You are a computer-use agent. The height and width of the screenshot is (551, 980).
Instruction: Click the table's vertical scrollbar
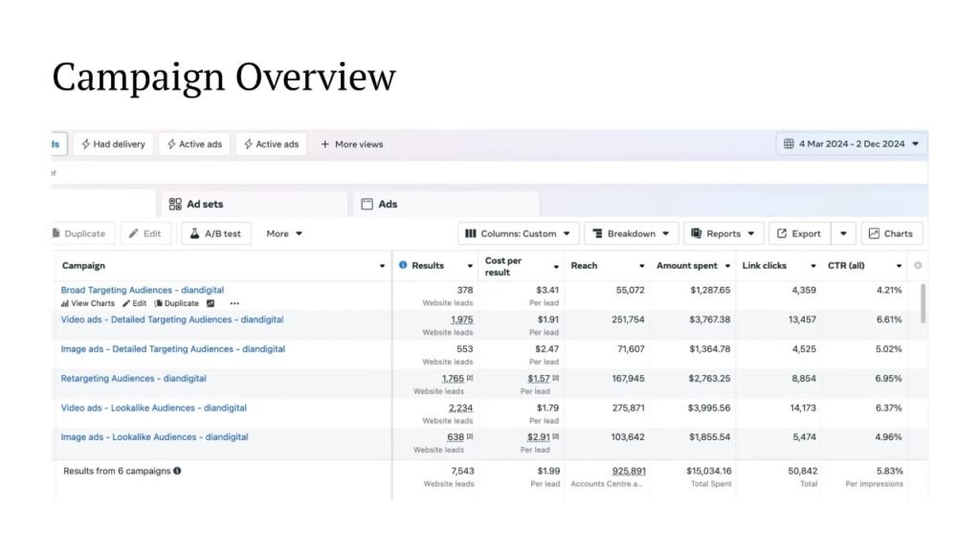[923, 304]
